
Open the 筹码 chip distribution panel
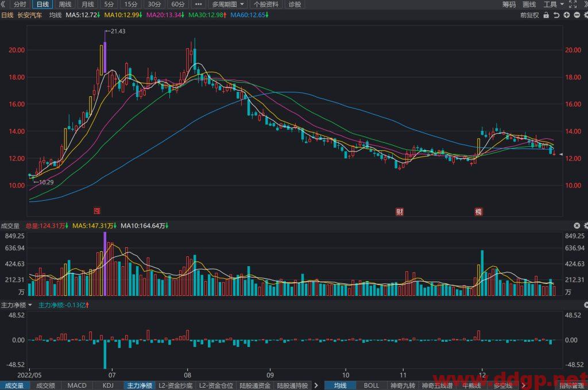click(509, 4)
